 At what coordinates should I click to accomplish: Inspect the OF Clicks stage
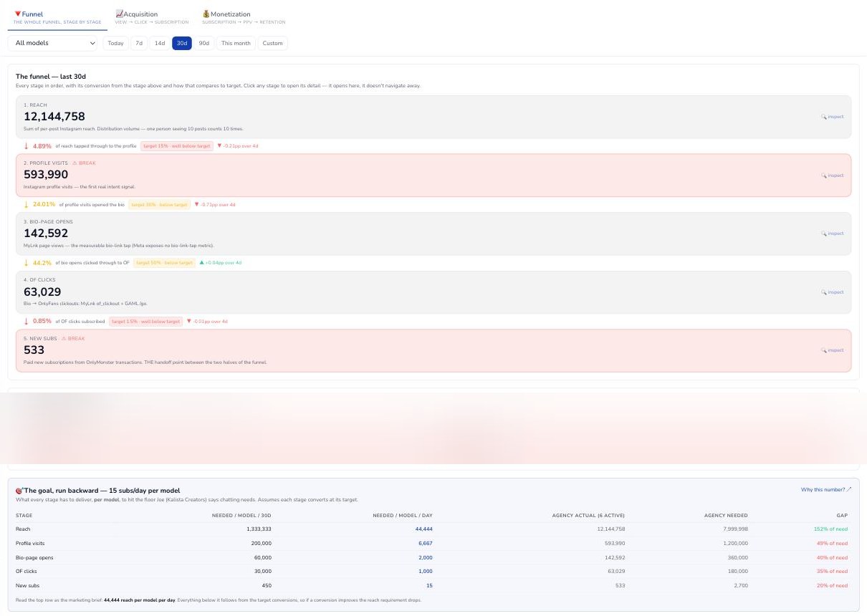[x=833, y=292]
